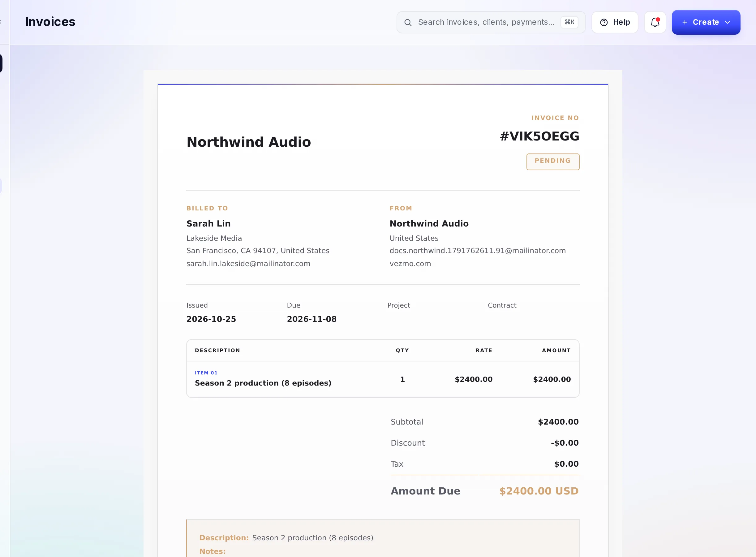Click the DESCRIPTION column header
The width and height of the screenshot is (756, 557).
coord(217,350)
